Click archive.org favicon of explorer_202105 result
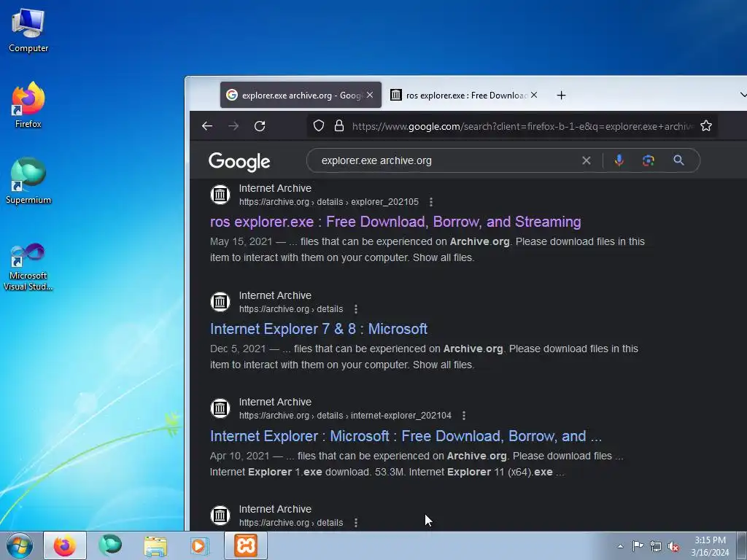The height and width of the screenshot is (560, 747). [220, 195]
